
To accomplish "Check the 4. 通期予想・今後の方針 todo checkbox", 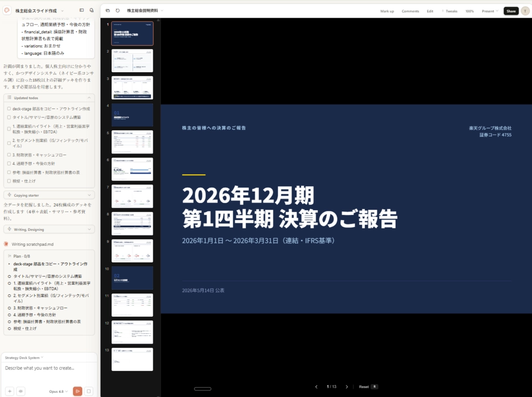I will pos(9,163).
